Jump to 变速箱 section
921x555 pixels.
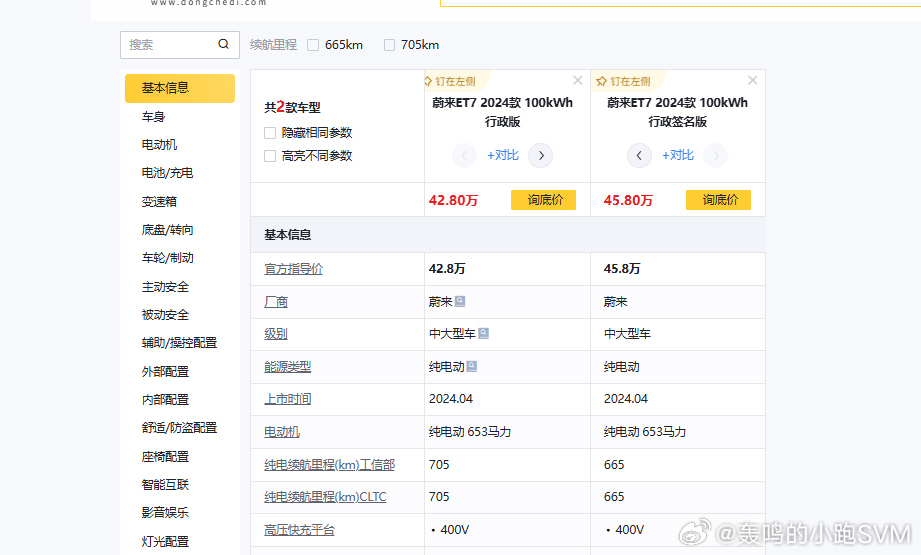point(159,201)
